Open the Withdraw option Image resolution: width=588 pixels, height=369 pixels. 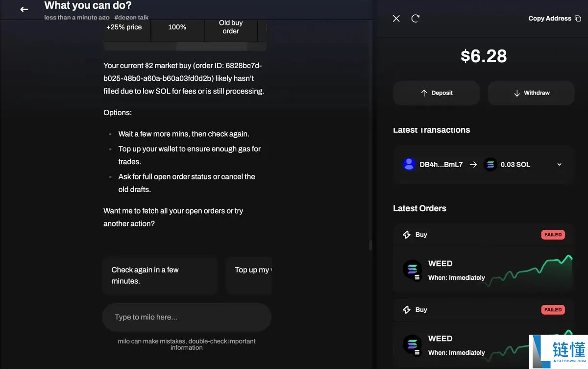[531, 93]
